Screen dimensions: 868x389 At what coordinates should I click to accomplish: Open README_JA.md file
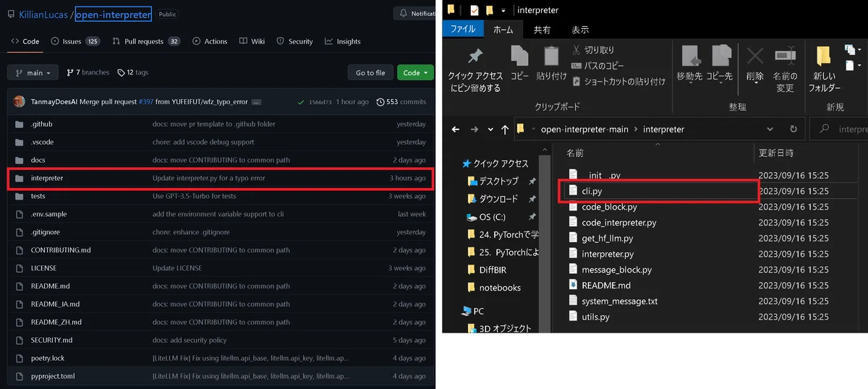(x=55, y=304)
